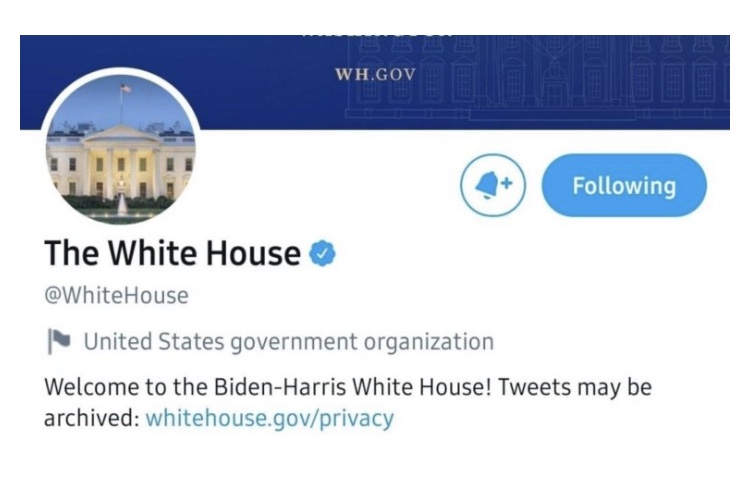Open the whitehouse.gov/privacy link

point(269,417)
